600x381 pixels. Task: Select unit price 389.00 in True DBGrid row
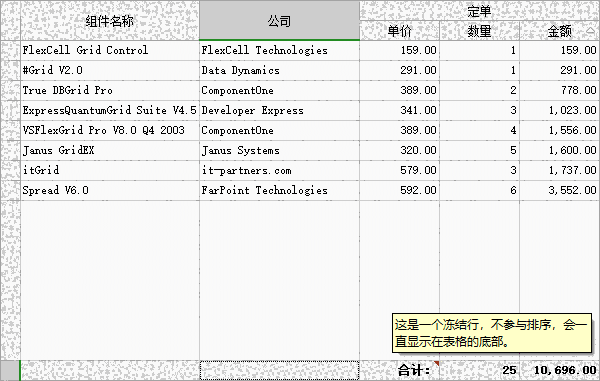click(x=399, y=90)
